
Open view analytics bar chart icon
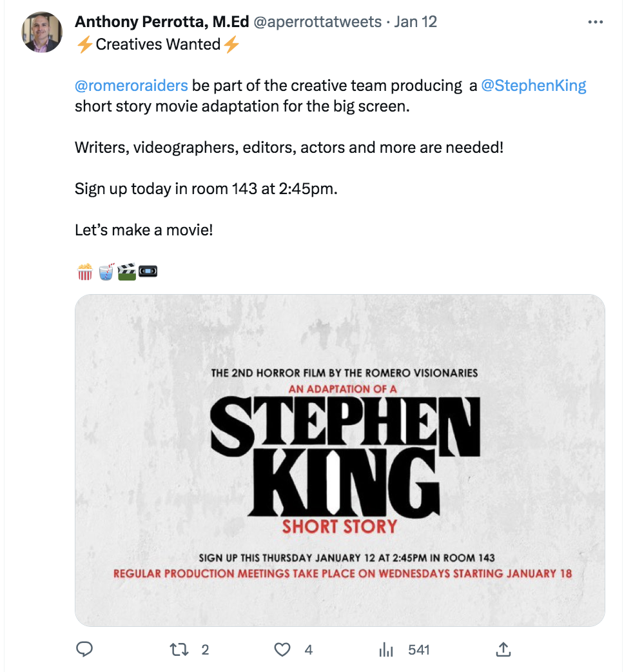(387, 649)
